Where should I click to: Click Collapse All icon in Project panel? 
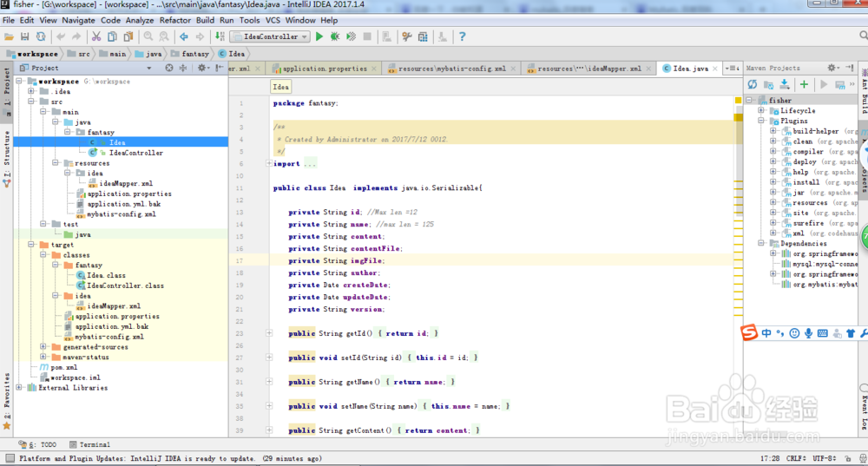tap(183, 68)
